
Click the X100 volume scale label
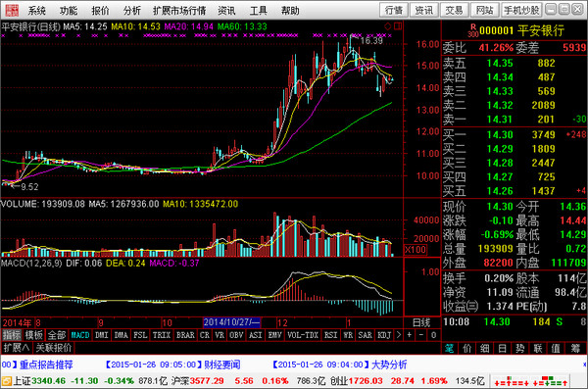click(x=416, y=250)
